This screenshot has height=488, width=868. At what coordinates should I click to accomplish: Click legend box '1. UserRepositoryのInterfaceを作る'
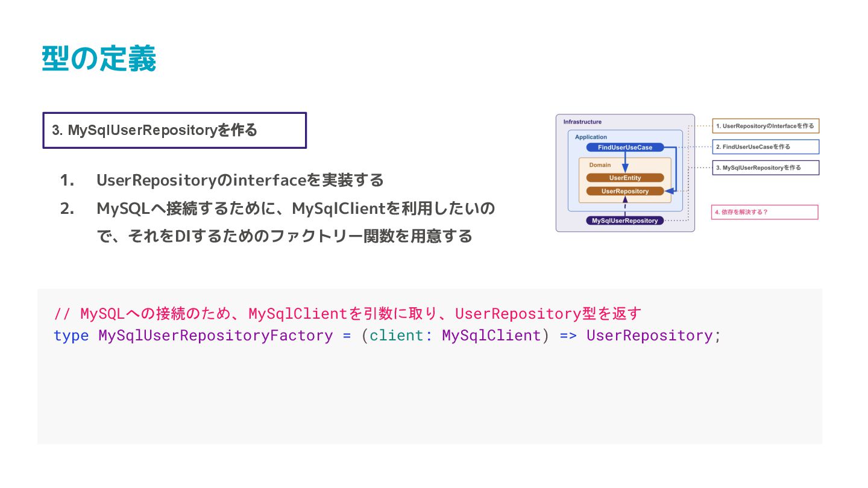(766, 126)
